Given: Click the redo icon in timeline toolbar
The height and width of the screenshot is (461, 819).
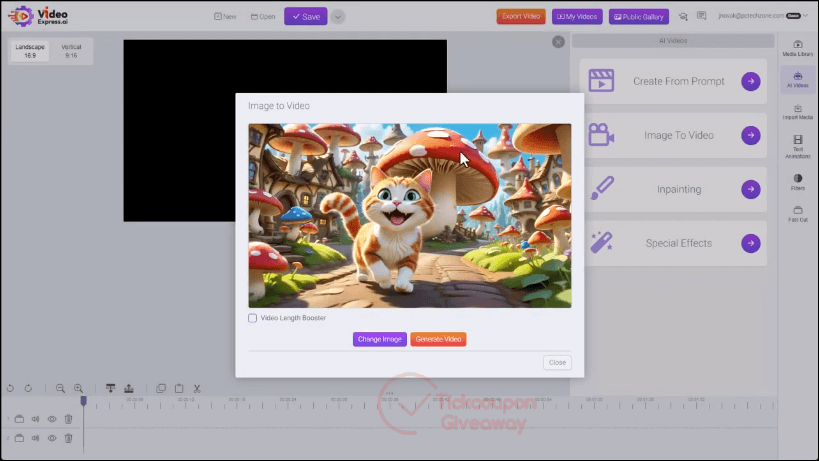Looking at the screenshot, I should coord(29,388).
